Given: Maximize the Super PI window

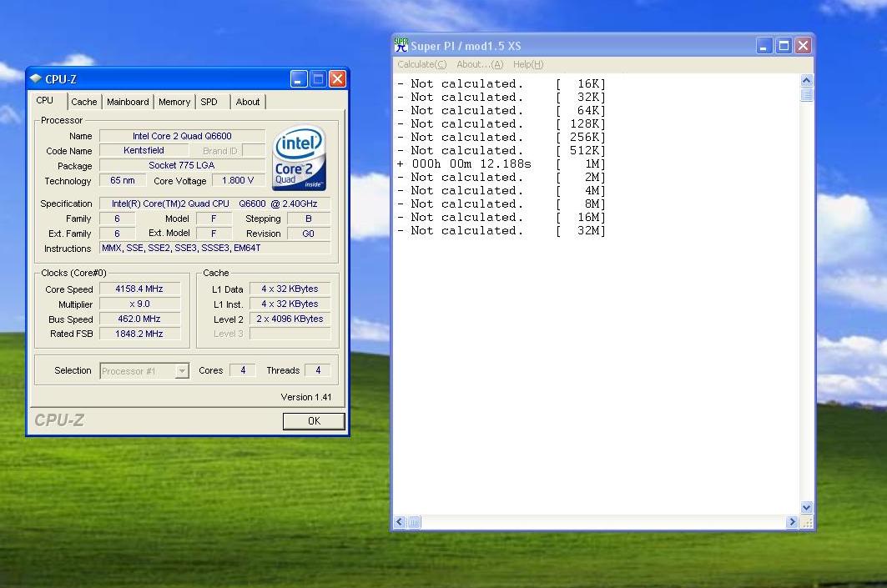Looking at the screenshot, I should 784,45.
